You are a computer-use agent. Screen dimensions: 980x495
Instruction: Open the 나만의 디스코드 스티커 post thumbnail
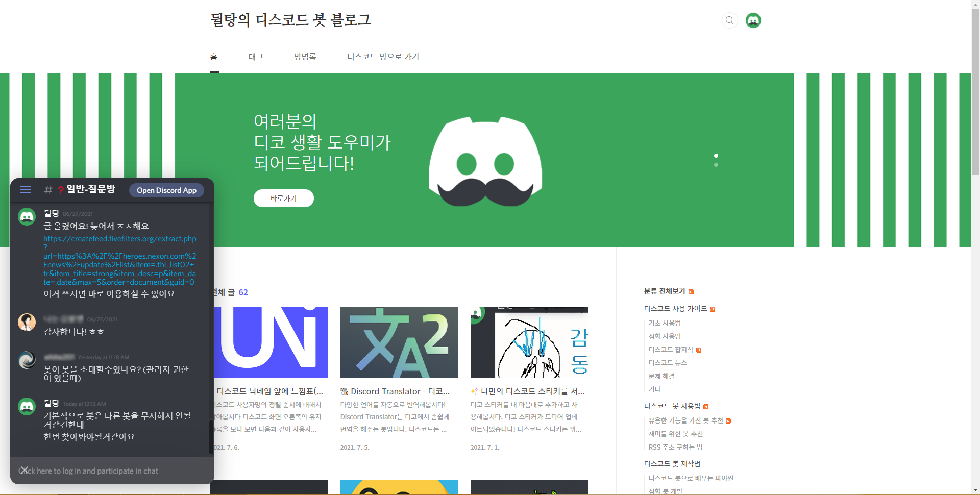[529, 342]
